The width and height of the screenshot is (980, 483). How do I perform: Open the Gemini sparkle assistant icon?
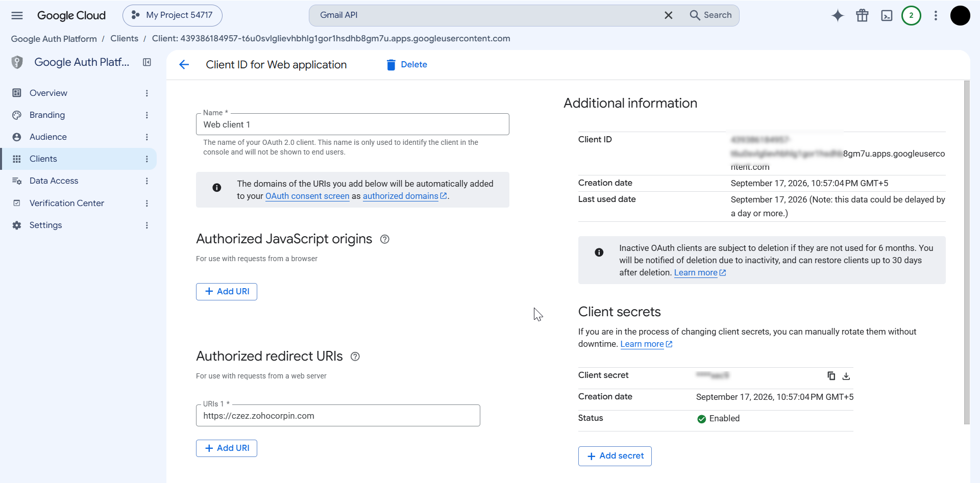click(838, 16)
